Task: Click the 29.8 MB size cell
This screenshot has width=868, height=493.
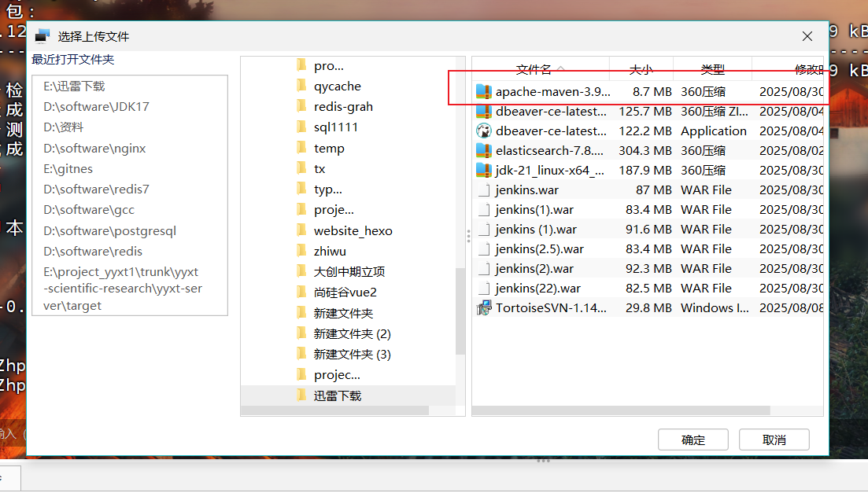Action: click(648, 307)
